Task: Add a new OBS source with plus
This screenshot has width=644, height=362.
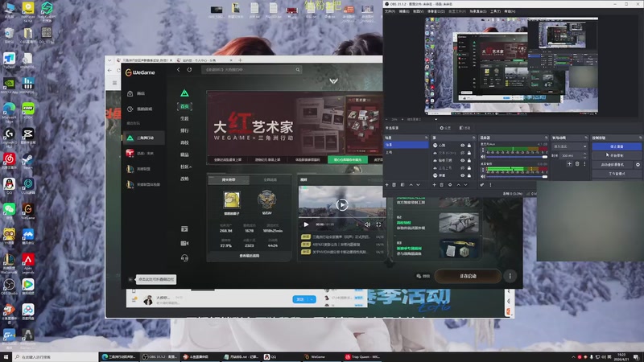Action: 434,185
